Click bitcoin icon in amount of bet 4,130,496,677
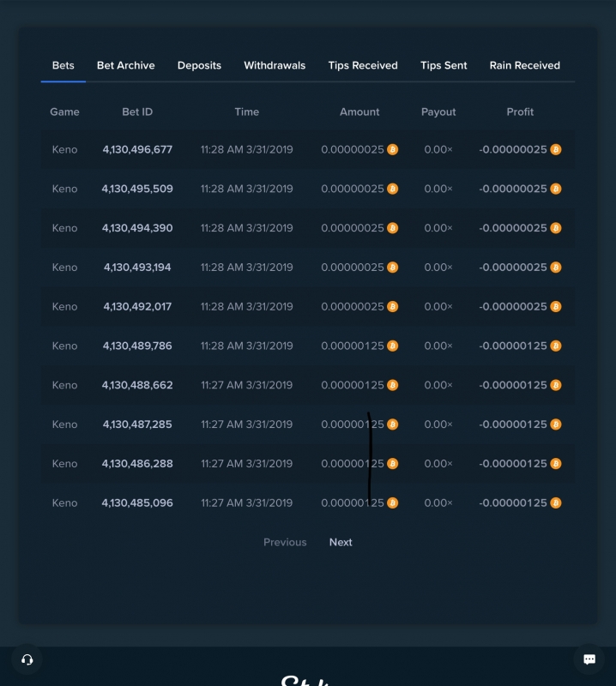 [x=393, y=149]
